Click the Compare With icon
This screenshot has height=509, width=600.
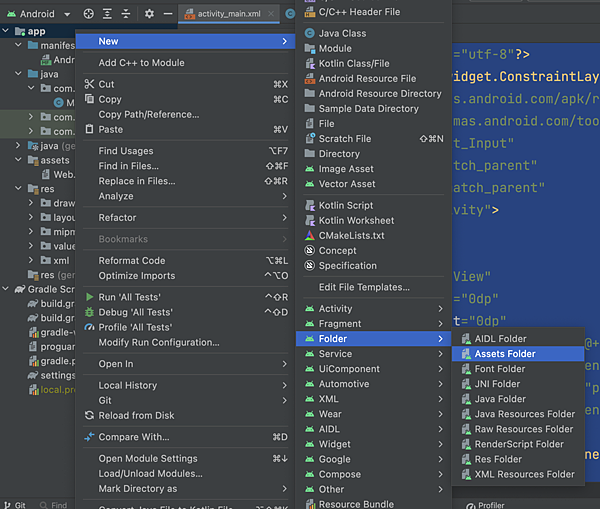[89, 437]
